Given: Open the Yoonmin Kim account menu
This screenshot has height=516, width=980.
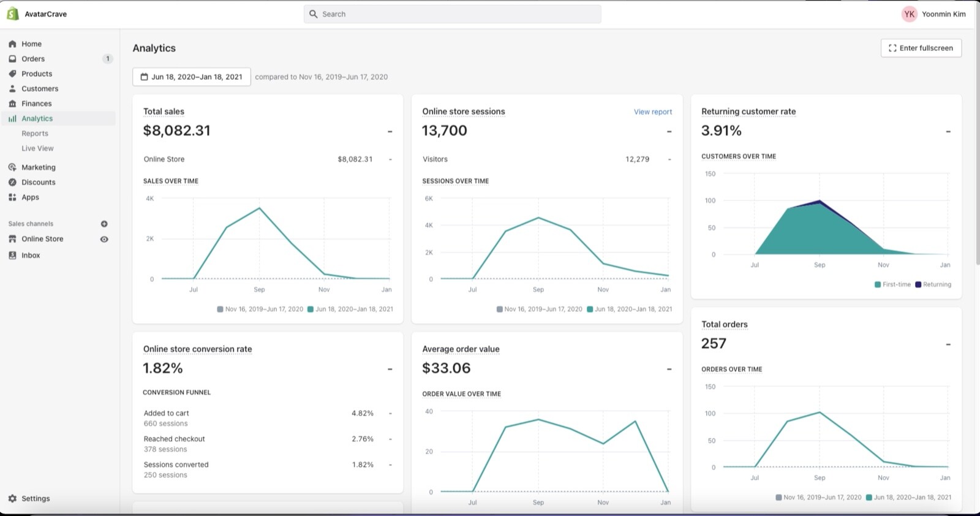Looking at the screenshot, I should (x=933, y=14).
